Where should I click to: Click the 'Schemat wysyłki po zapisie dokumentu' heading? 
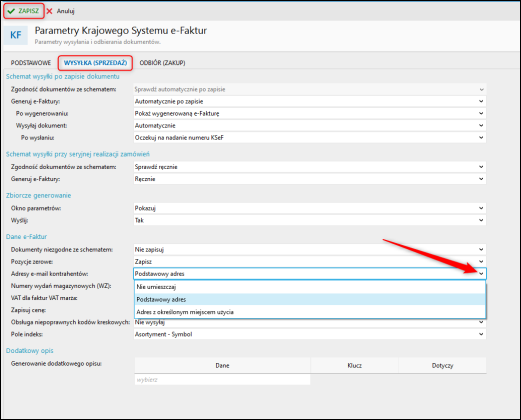pos(62,77)
